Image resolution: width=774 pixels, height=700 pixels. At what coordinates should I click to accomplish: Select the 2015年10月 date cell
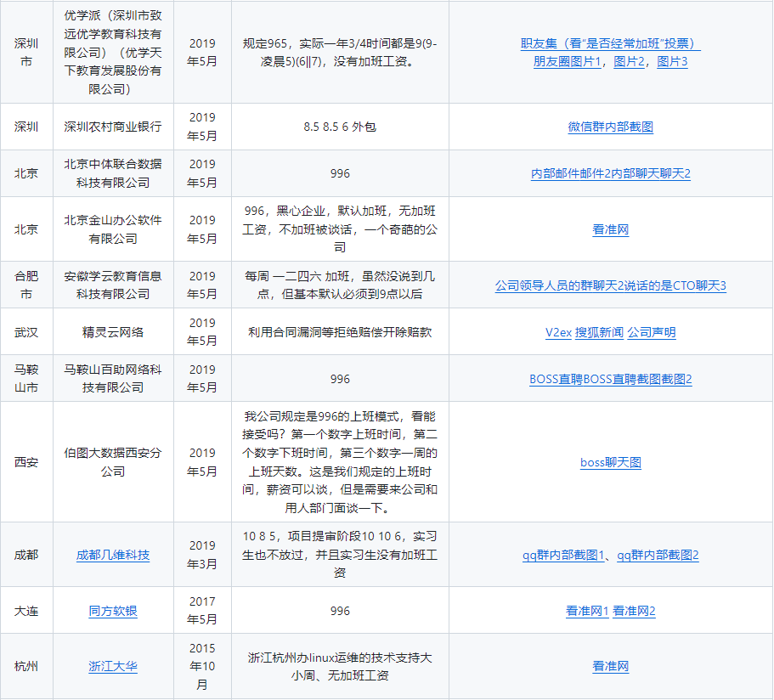coord(202,666)
